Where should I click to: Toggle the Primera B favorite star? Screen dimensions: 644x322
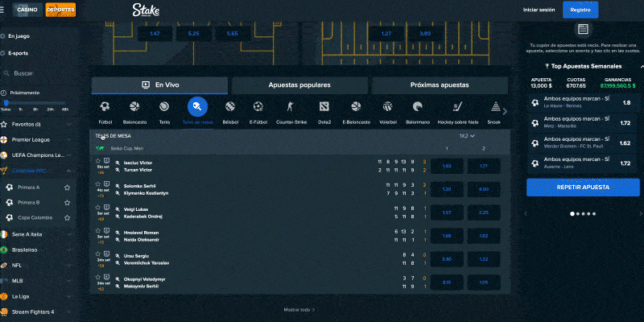68,202
